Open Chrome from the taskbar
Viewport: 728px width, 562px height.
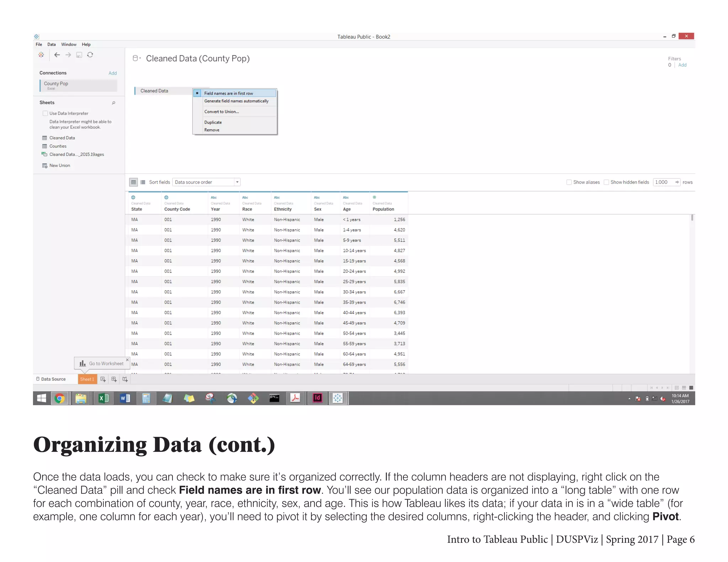(60, 398)
